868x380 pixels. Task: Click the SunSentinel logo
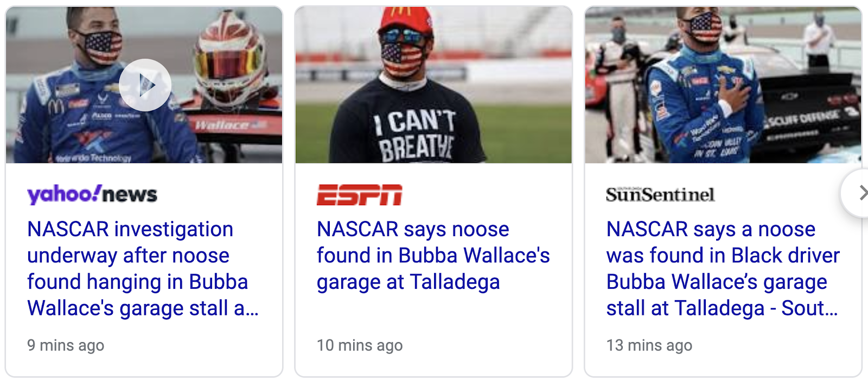pyautogui.click(x=660, y=194)
